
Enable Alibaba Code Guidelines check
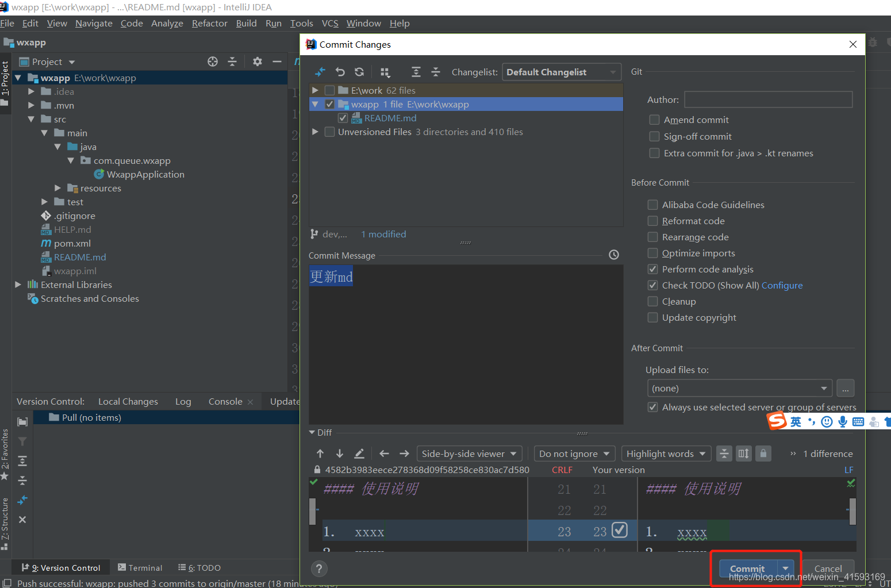[652, 205]
